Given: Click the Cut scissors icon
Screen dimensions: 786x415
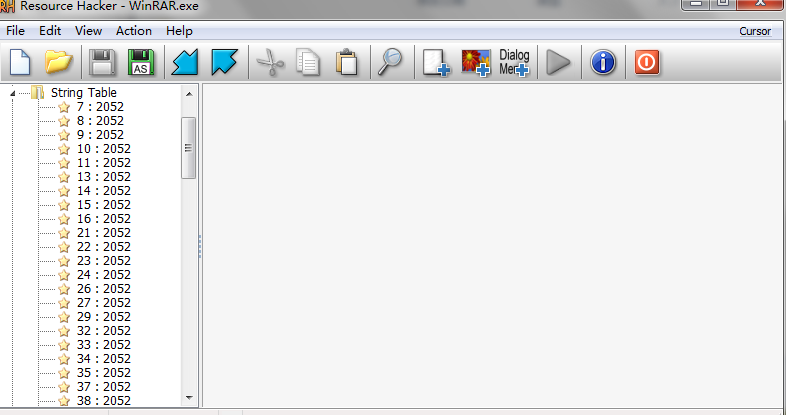Looking at the screenshot, I should 270,62.
